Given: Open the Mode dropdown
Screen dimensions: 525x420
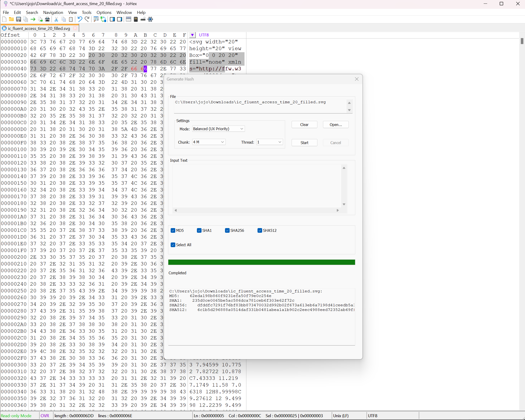Looking at the screenshot, I should [x=218, y=129].
